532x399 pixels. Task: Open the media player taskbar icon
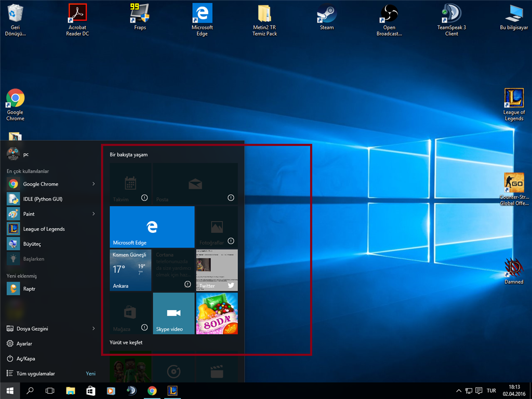coord(111,391)
